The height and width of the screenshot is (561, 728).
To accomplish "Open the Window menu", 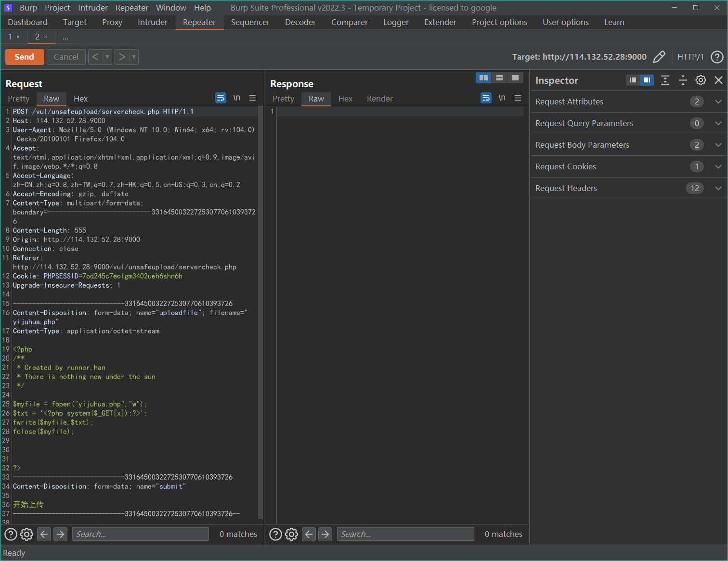I will tap(171, 8).
